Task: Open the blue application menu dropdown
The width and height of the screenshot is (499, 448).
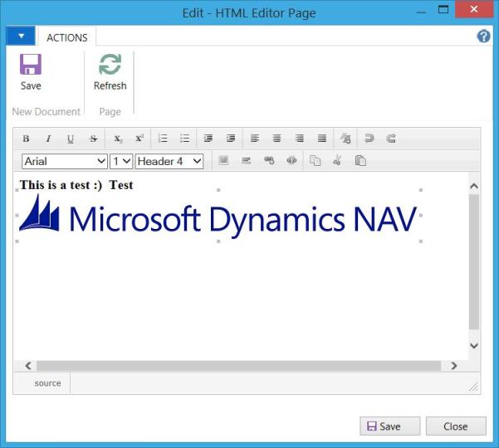Action: coord(21,36)
